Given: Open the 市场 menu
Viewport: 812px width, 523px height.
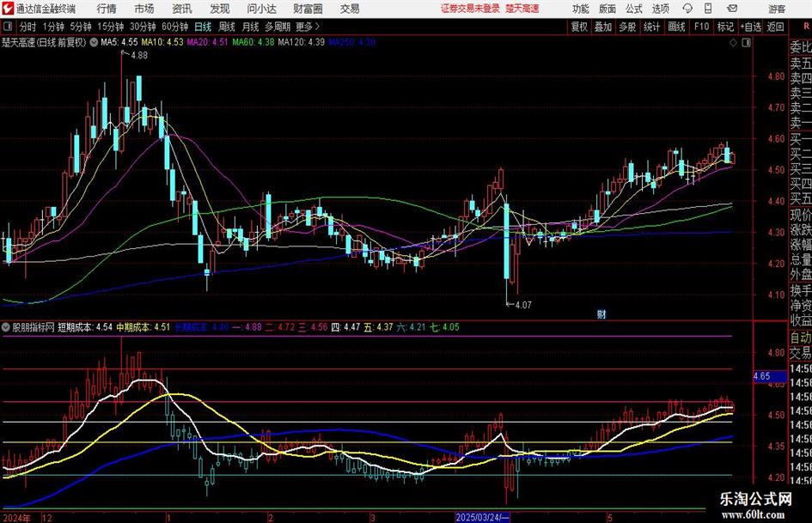Looking at the screenshot, I should coord(144,9).
